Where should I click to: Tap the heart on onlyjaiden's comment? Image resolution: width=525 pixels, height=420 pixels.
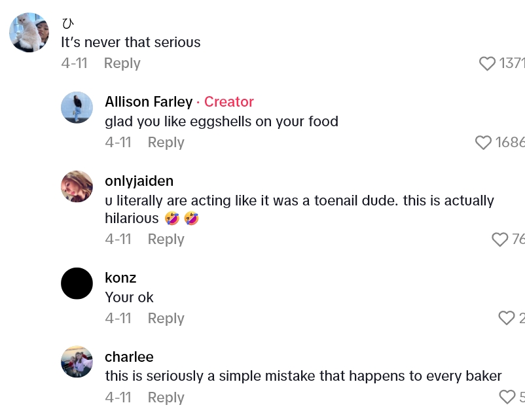click(x=500, y=239)
